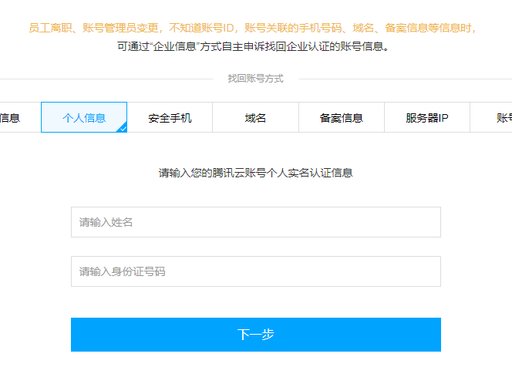Open the 域名 recovery method tab

255,117
